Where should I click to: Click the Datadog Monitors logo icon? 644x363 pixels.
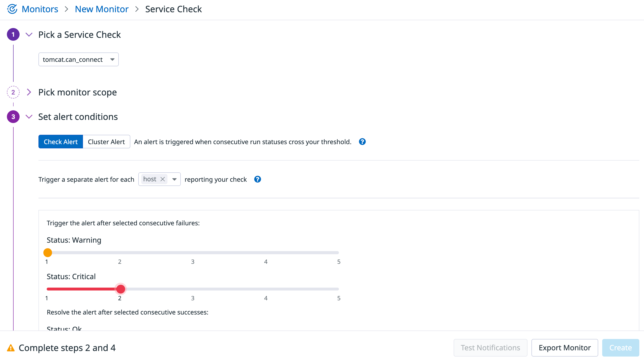(12, 9)
